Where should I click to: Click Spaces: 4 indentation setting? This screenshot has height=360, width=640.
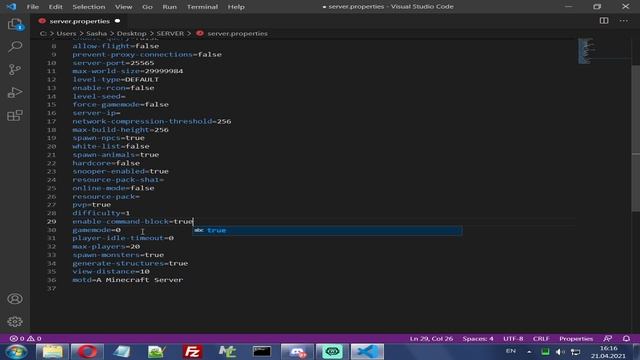pyautogui.click(x=478, y=338)
